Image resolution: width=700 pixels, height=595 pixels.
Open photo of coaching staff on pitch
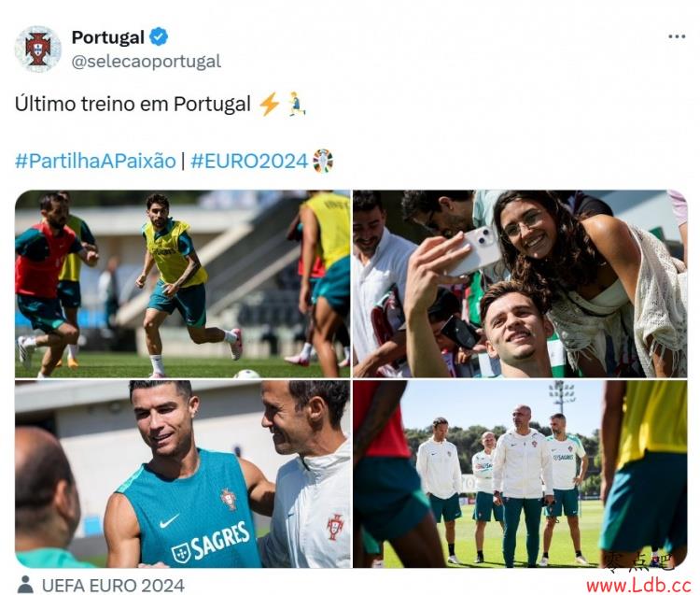pos(520,474)
